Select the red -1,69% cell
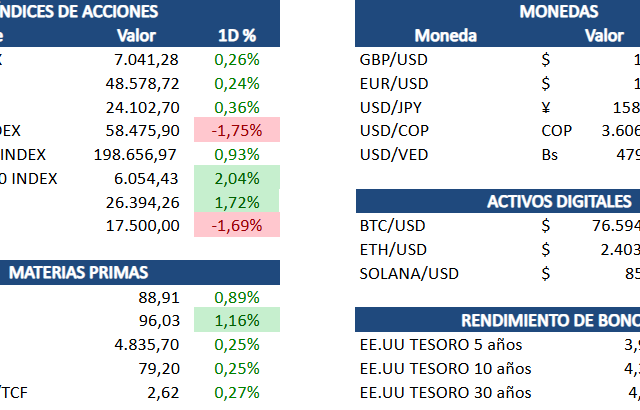This screenshot has width=640, height=410. 237,226
